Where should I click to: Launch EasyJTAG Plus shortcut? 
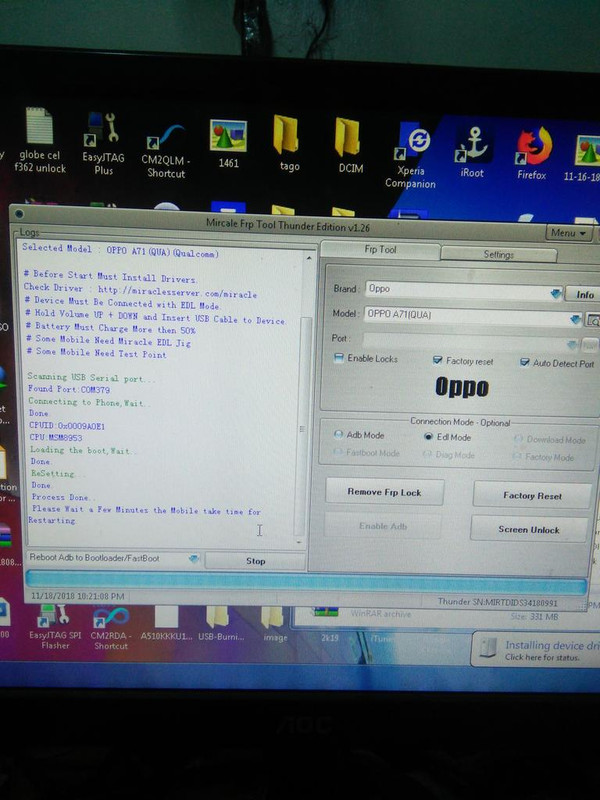click(x=103, y=144)
